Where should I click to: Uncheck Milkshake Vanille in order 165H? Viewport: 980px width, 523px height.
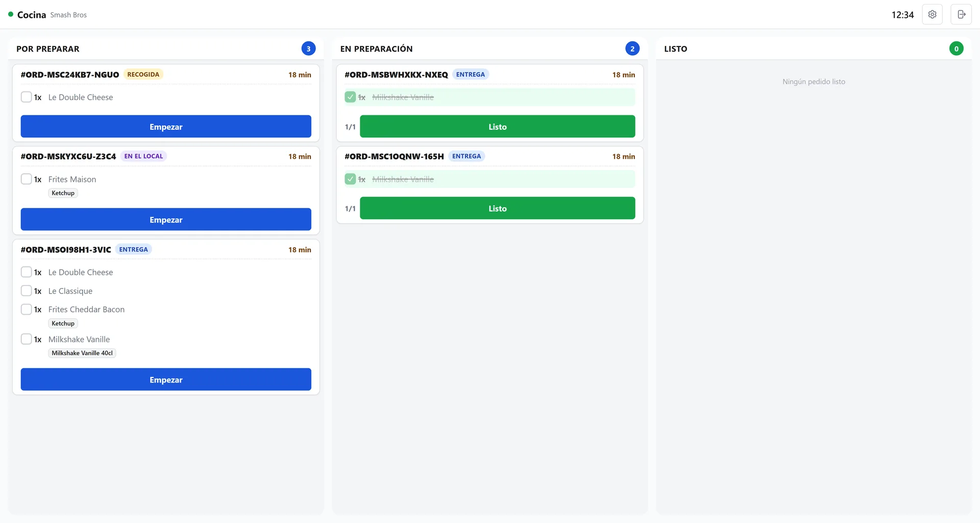pos(350,179)
